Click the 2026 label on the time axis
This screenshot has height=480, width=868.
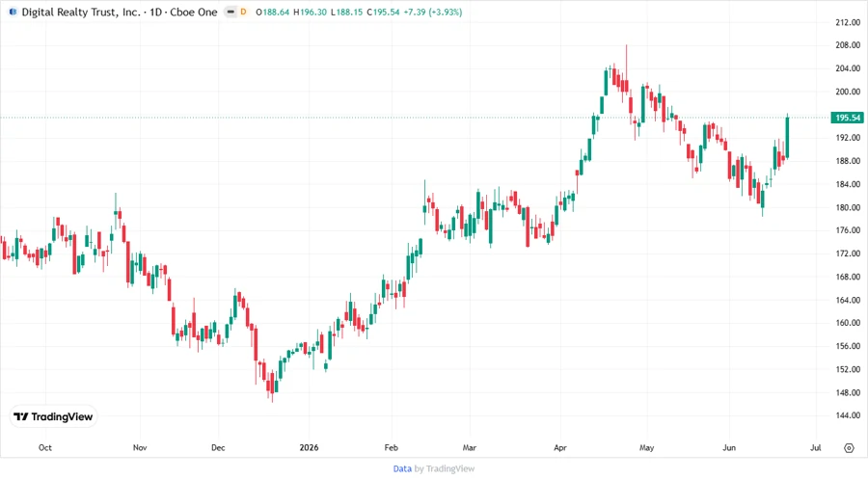click(x=309, y=447)
